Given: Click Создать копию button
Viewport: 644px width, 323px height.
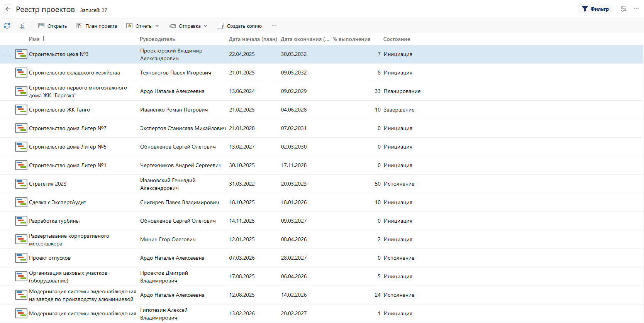Looking at the screenshot, I should [240, 26].
